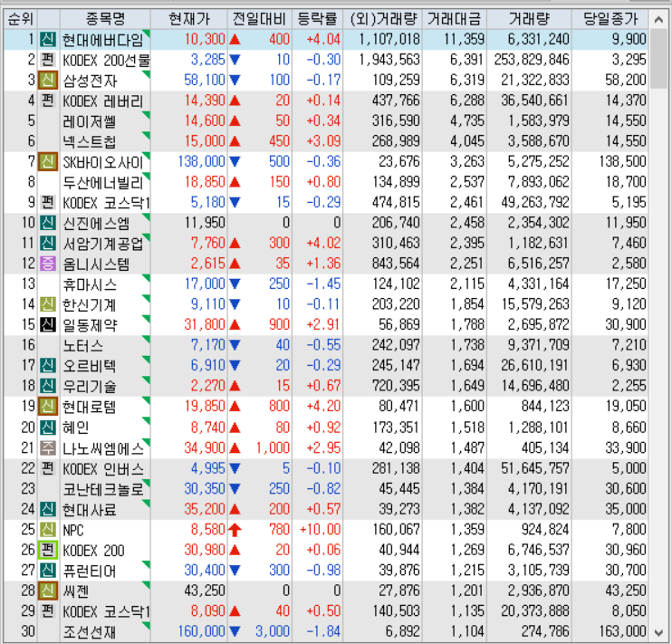
Task: Click the vertical scrollbar thumb
Action: 658,59
